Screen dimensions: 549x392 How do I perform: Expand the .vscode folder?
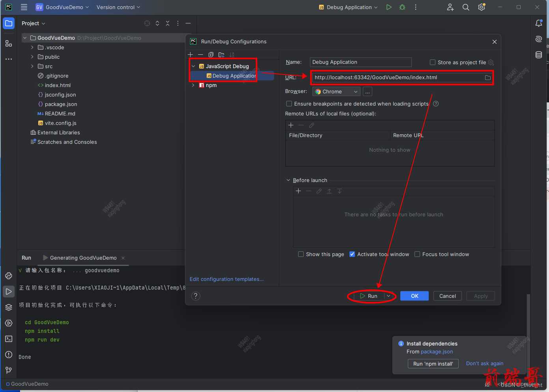[32, 47]
